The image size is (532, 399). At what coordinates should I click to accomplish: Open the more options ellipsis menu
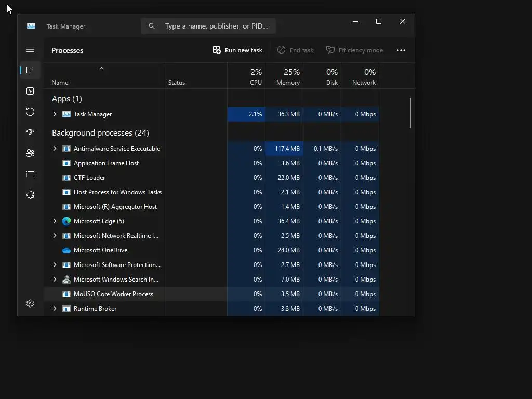pyautogui.click(x=401, y=50)
